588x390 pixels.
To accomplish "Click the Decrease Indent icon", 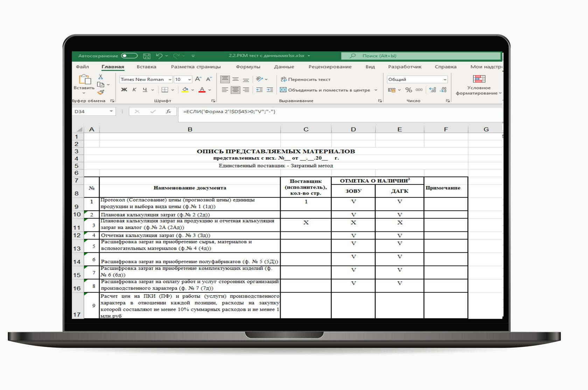I will point(259,90).
